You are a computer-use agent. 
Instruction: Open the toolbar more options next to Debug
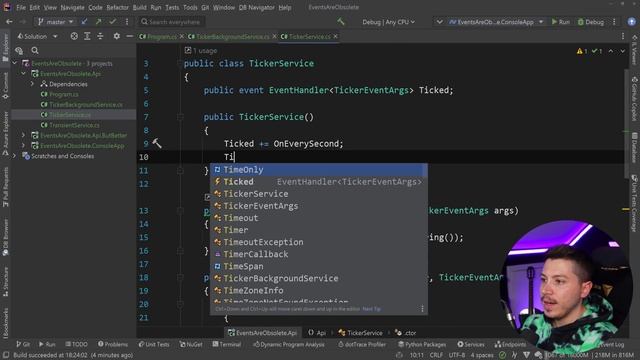[614, 22]
